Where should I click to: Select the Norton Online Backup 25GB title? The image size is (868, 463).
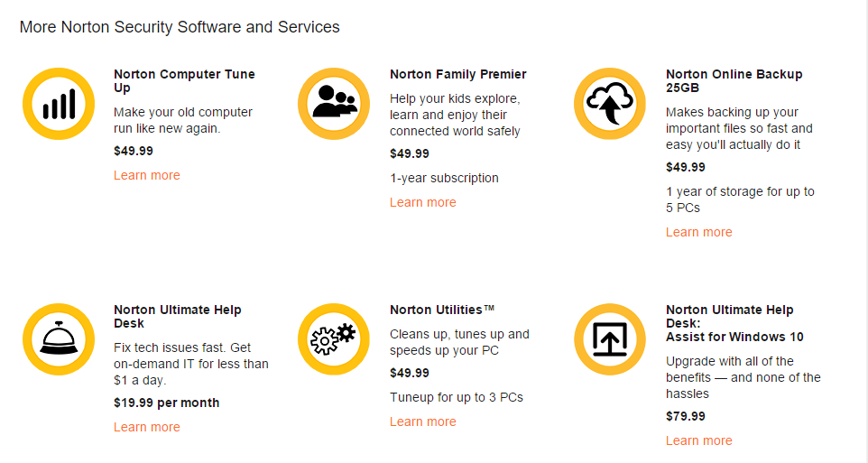(x=734, y=80)
